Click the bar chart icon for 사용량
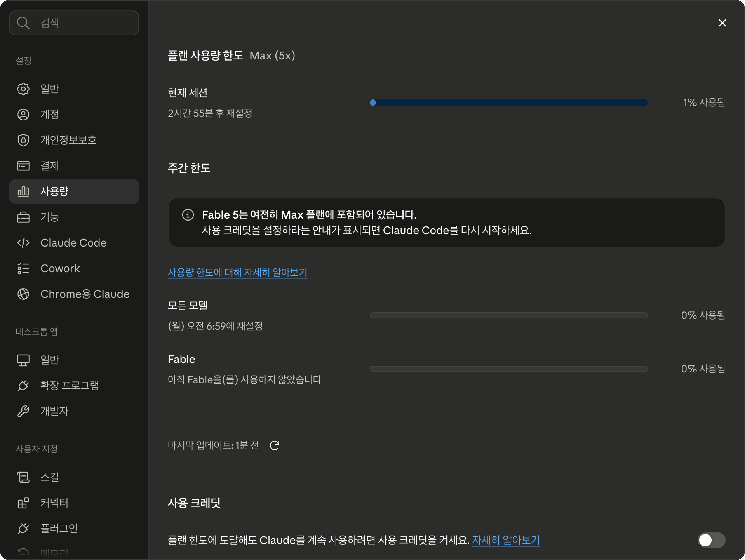This screenshot has height=560, width=745. pyautogui.click(x=23, y=191)
